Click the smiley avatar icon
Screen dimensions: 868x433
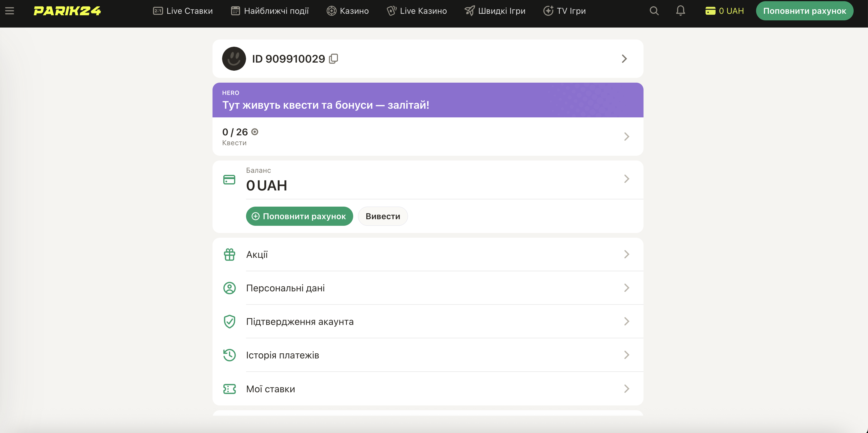tap(234, 59)
